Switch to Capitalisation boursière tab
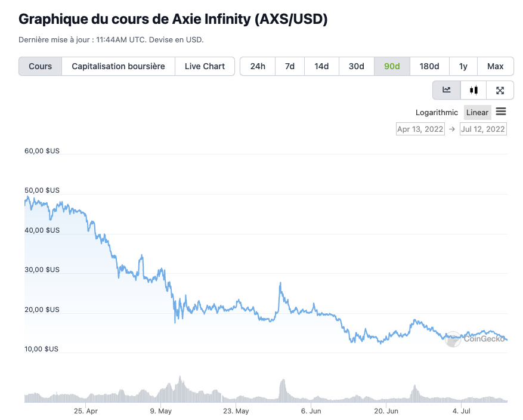This screenshot has width=523, height=420. (x=118, y=66)
